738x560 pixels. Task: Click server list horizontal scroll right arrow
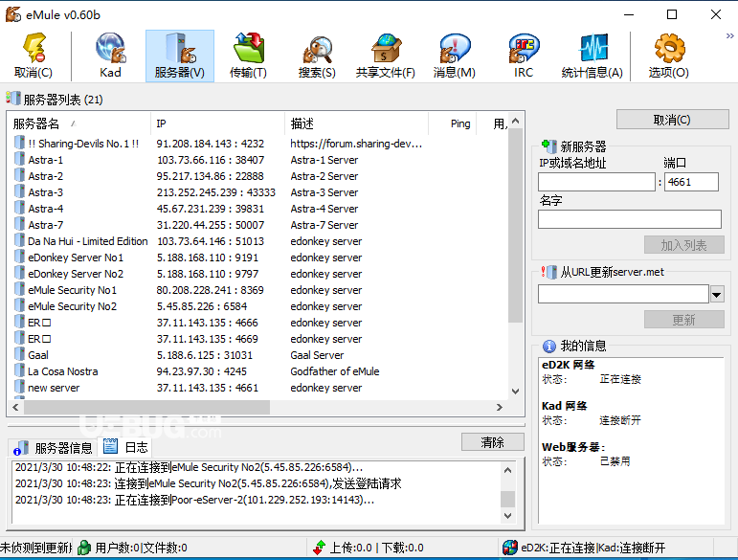point(500,407)
